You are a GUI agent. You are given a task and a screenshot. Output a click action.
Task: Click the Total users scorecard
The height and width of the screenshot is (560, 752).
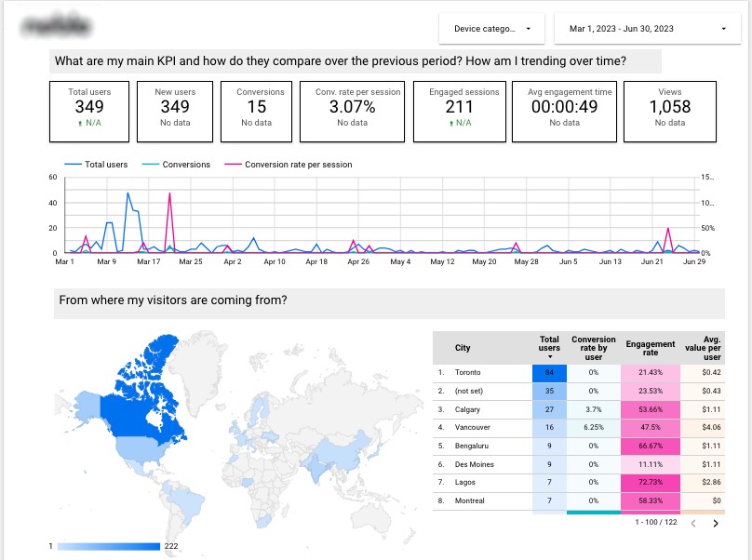[89, 111]
